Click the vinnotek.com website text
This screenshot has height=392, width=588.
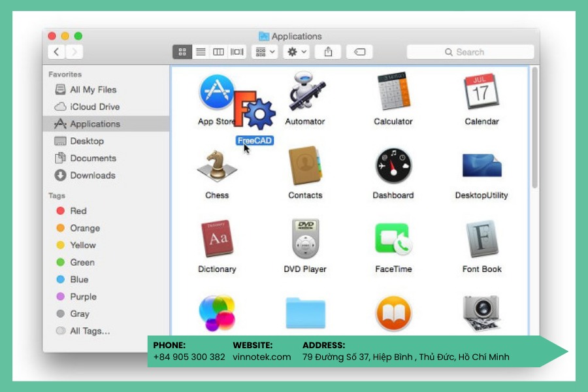tap(262, 357)
